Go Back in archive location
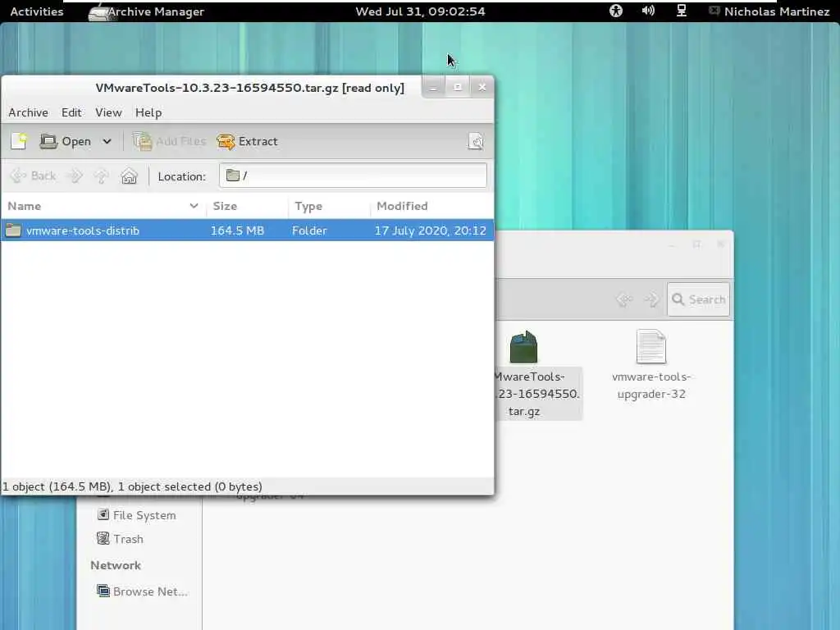840x630 pixels. click(33, 176)
